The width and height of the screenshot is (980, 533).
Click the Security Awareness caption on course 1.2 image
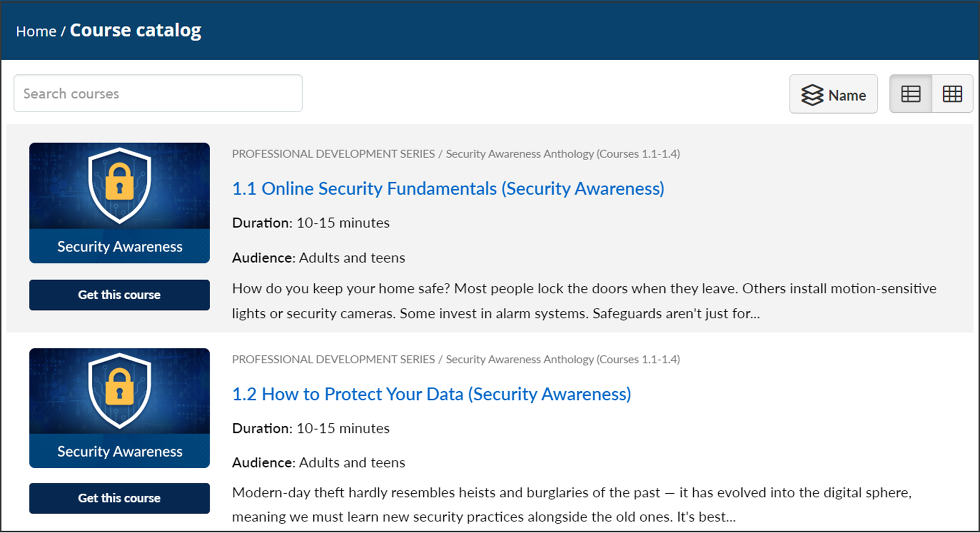coord(119,452)
